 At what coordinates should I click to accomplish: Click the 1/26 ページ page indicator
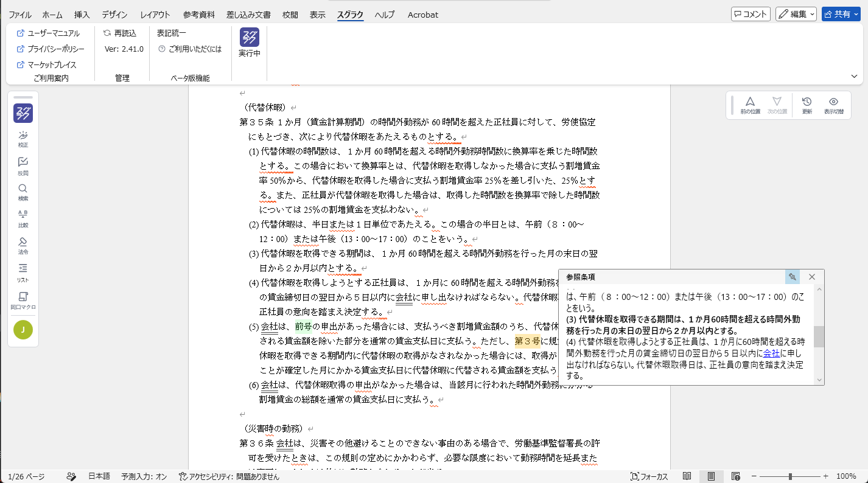[26, 476]
